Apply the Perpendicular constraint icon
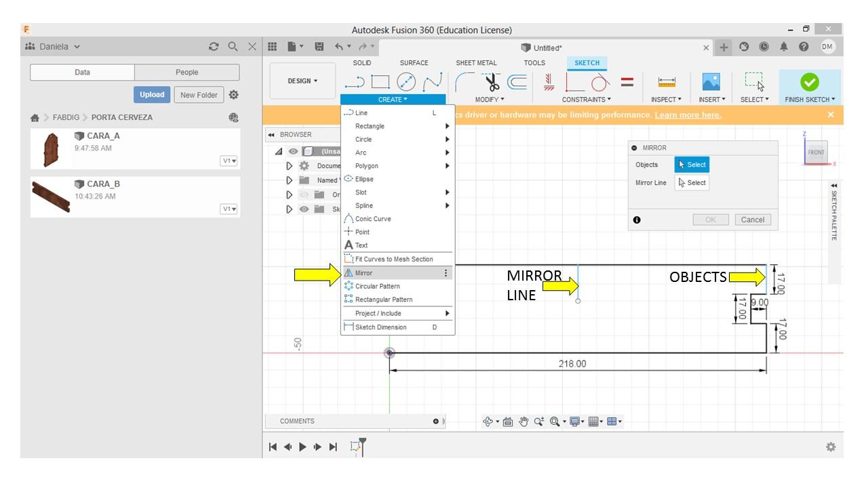The height and width of the screenshot is (488, 868). tap(574, 83)
